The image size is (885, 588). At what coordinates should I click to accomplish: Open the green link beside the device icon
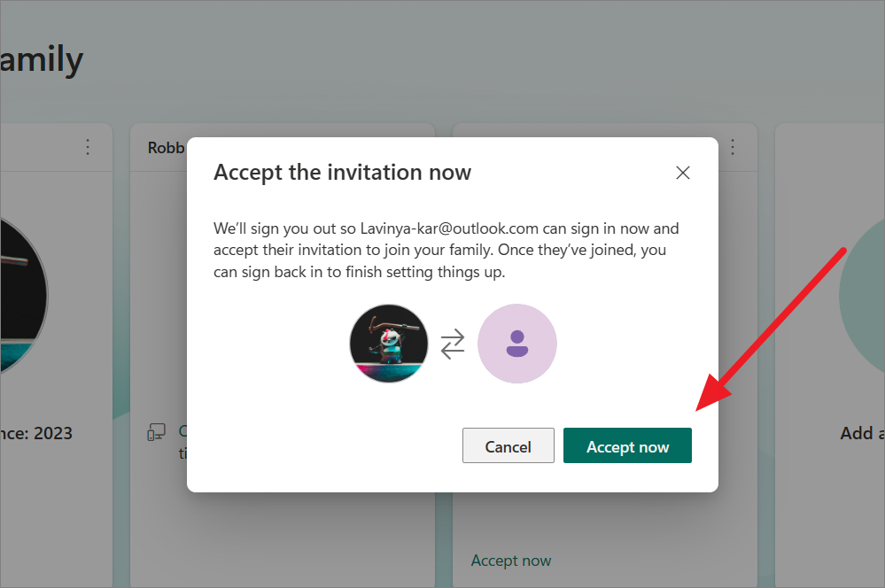[x=182, y=431]
